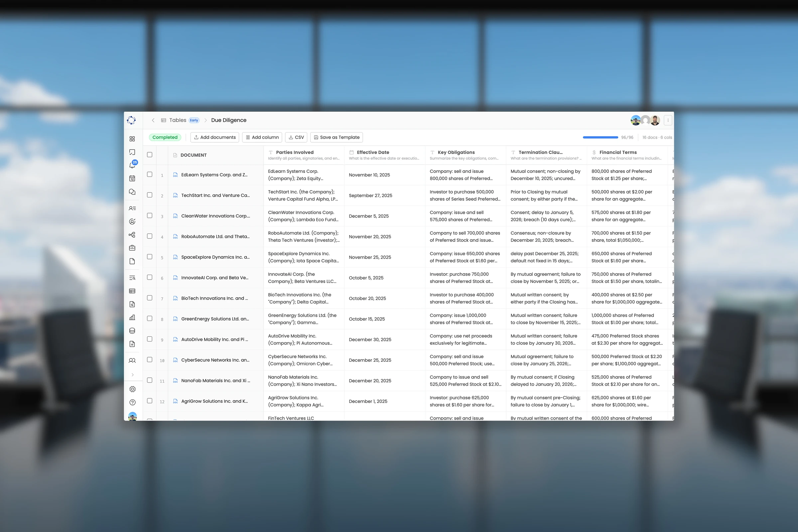Open notifications bell with 25 badge

pos(132,165)
